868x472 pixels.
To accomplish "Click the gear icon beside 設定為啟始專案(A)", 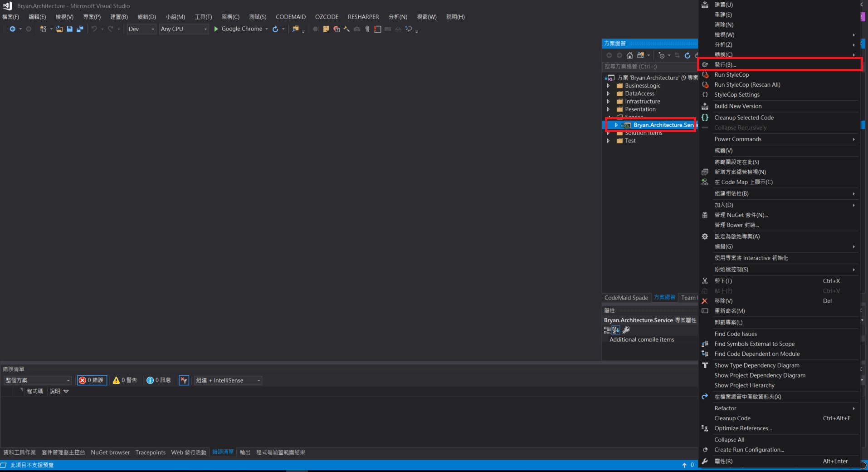I will [705, 236].
